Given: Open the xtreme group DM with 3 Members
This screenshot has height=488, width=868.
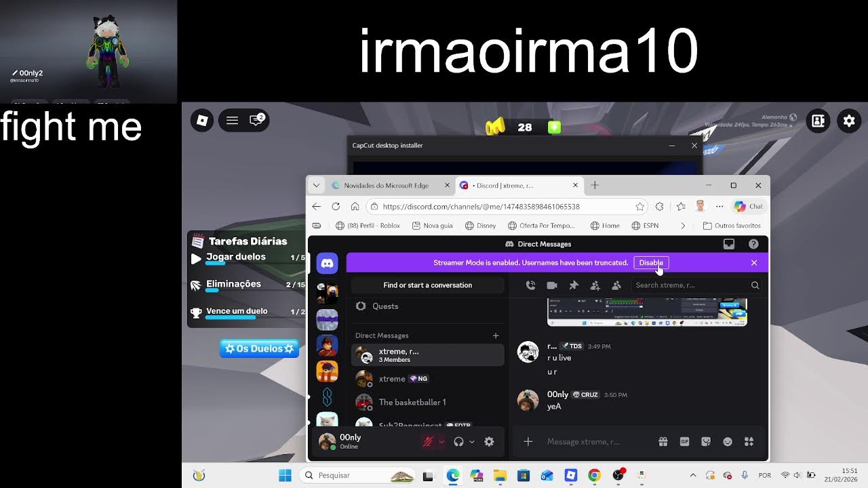Looking at the screenshot, I should pyautogui.click(x=427, y=355).
